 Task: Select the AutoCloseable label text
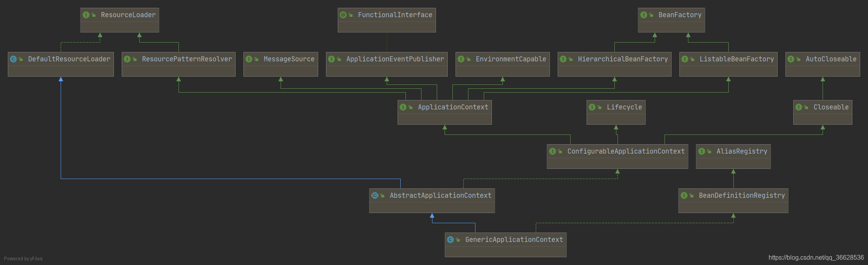click(x=831, y=59)
